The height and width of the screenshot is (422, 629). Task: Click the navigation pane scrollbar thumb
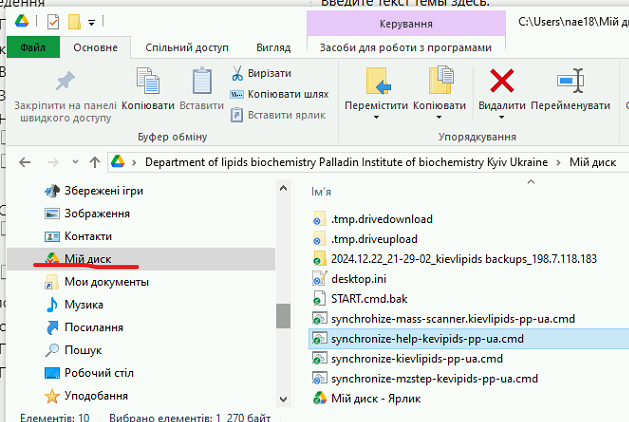pos(283,316)
